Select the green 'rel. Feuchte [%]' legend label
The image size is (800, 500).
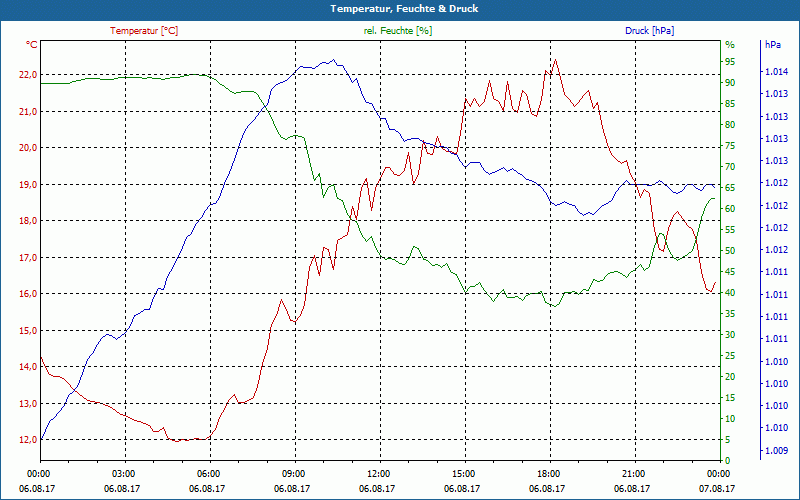[x=397, y=31]
